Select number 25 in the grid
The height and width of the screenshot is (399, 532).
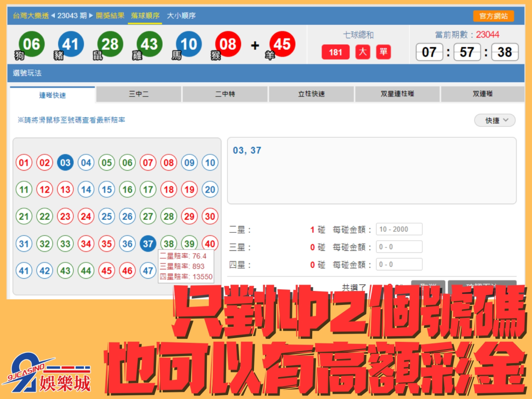pos(107,216)
